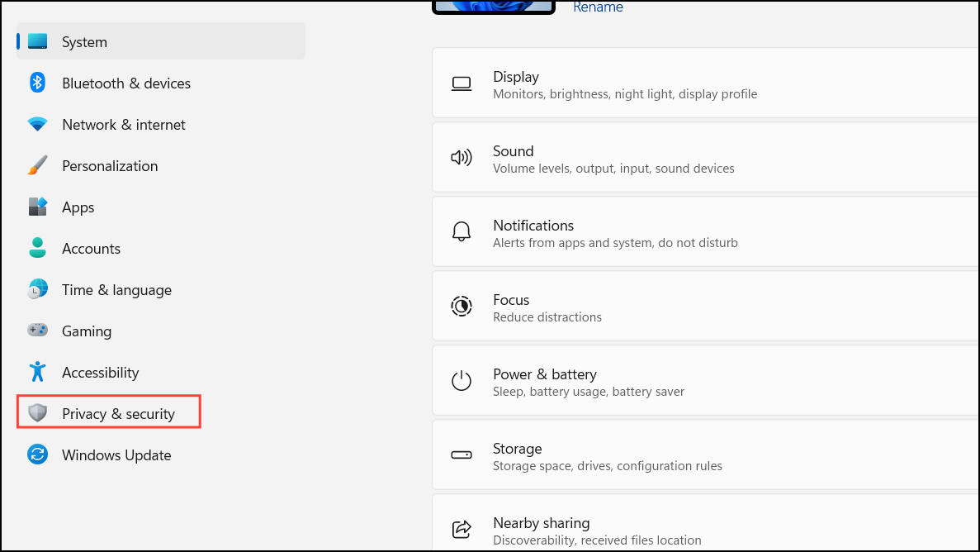Image resolution: width=980 pixels, height=552 pixels.
Task: Click the Personalization paintbrush icon
Action: coord(37,166)
